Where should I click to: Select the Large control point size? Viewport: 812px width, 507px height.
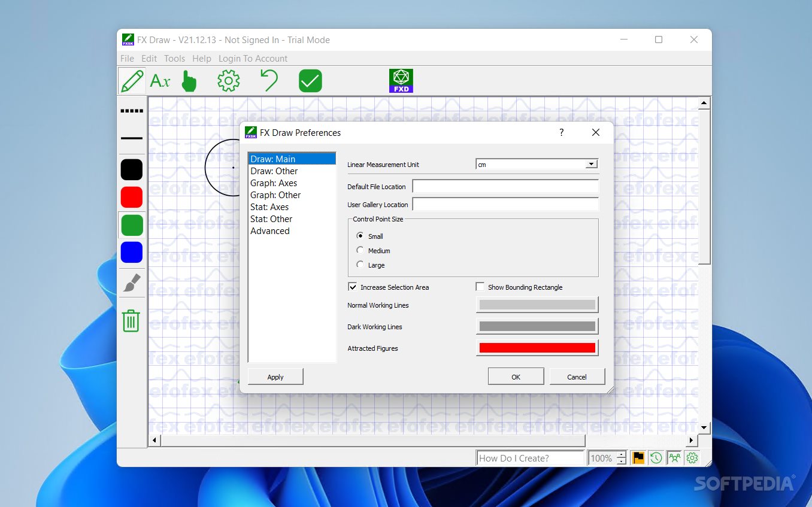point(360,265)
